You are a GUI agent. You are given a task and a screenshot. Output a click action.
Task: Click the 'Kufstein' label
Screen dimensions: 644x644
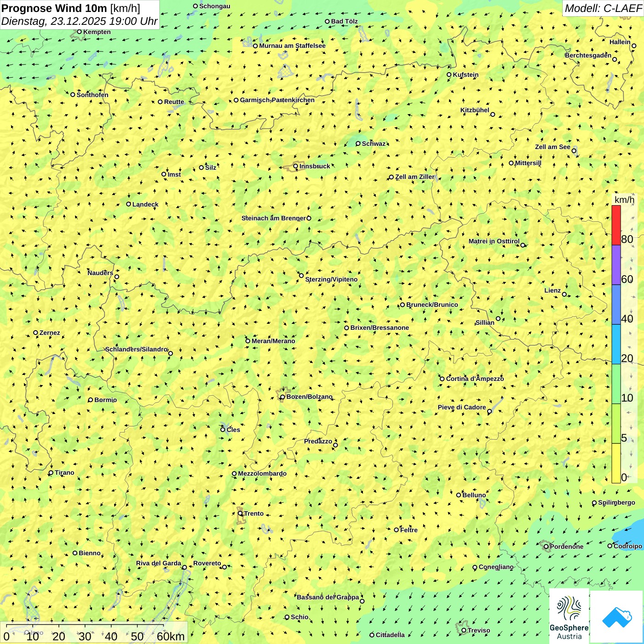click(466, 75)
